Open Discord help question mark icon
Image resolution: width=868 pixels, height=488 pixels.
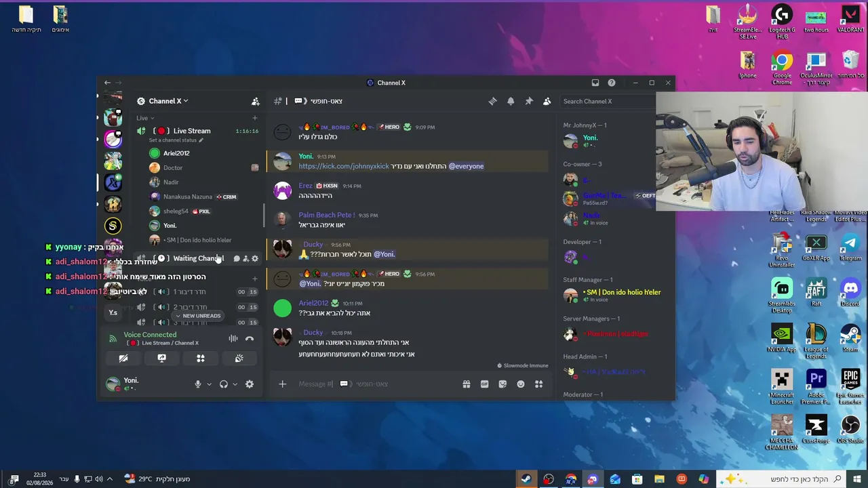click(x=612, y=83)
